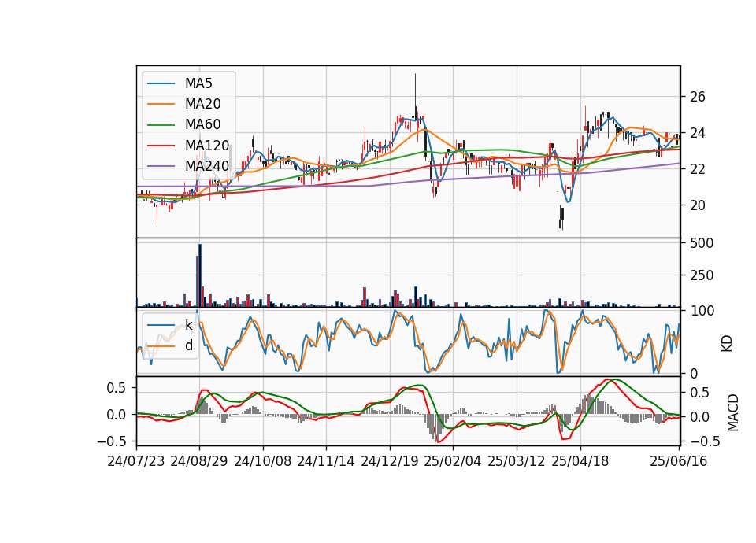The width and height of the screenshot is (756, 543).
Task: Click the 24/07/23 date axis label
Action: point(136,461)
